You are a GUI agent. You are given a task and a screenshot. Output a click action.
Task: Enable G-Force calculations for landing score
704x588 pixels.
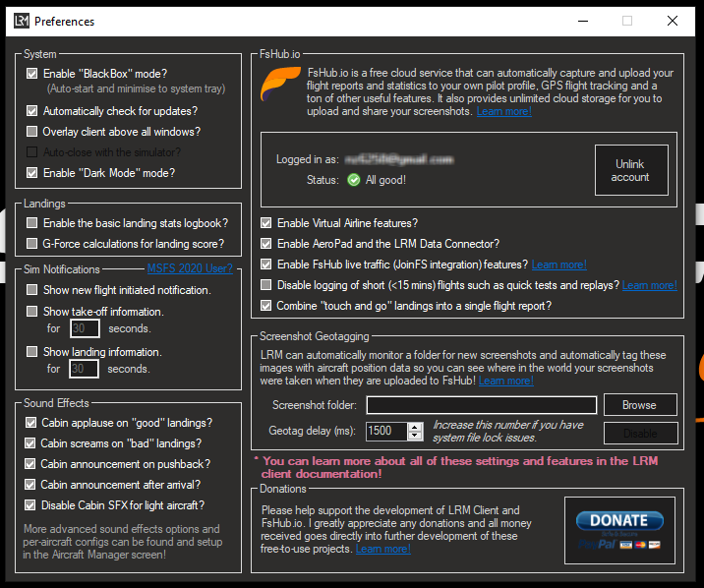click(31, 243)
